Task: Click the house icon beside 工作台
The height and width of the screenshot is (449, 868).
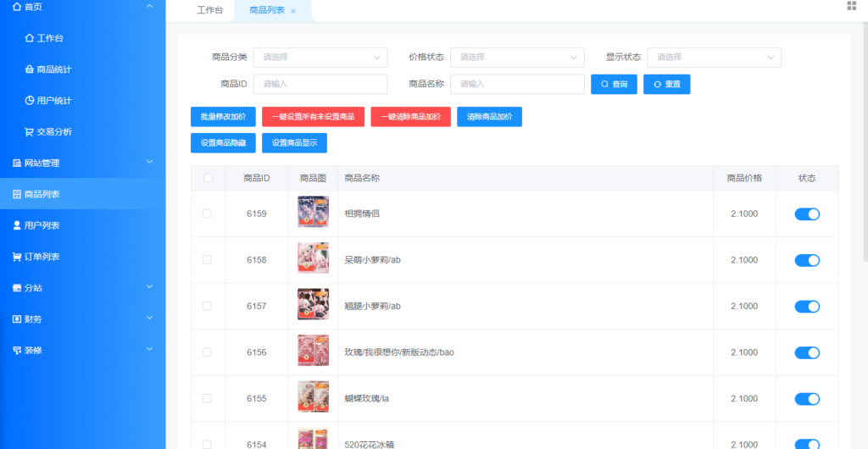Action: pos(30,38)
